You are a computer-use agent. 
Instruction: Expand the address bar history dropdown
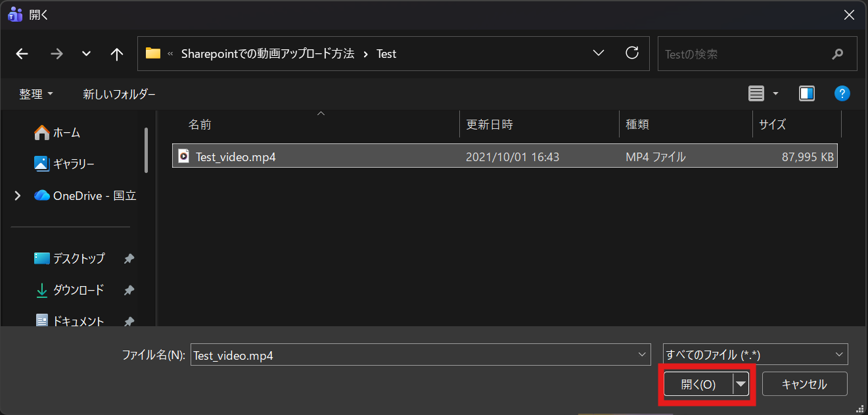tap(599, 53)
